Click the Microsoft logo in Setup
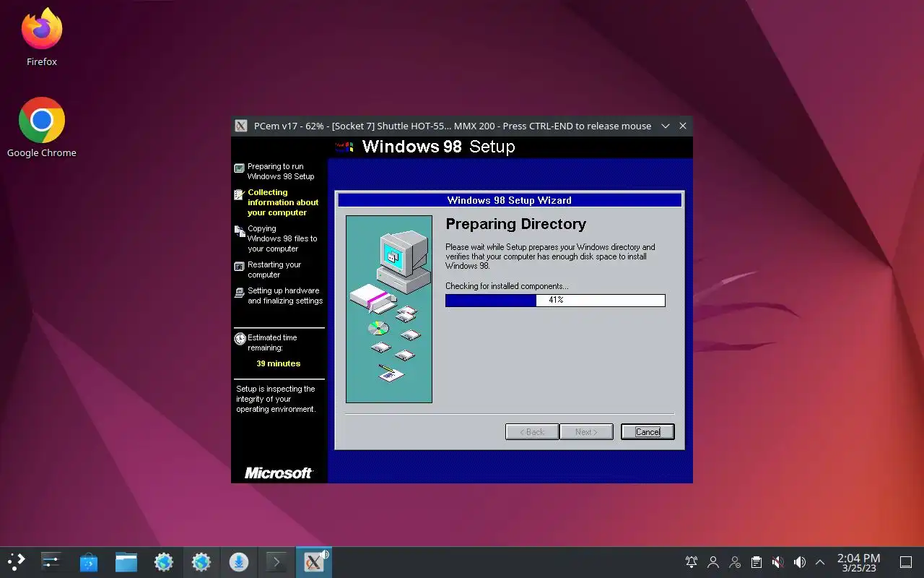 279,473
